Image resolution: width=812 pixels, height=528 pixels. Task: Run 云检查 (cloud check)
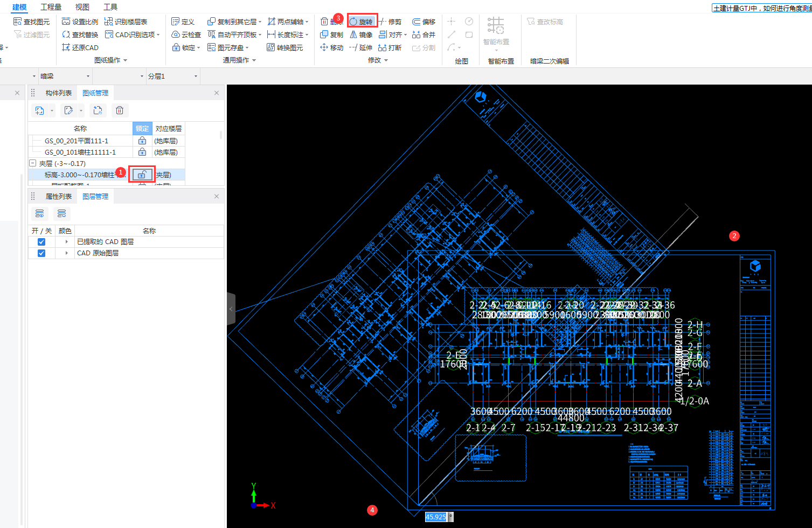[x=186, y=34]
